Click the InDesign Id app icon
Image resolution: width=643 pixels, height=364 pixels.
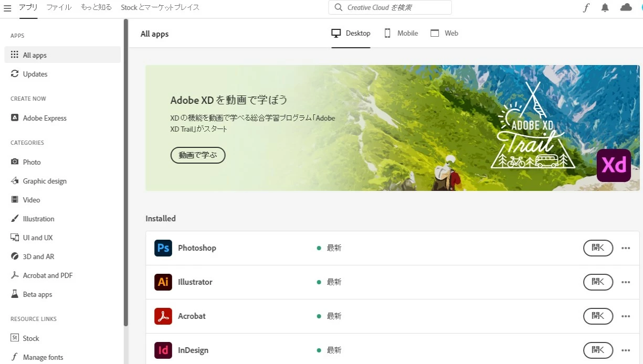click(x=163, y=350)
